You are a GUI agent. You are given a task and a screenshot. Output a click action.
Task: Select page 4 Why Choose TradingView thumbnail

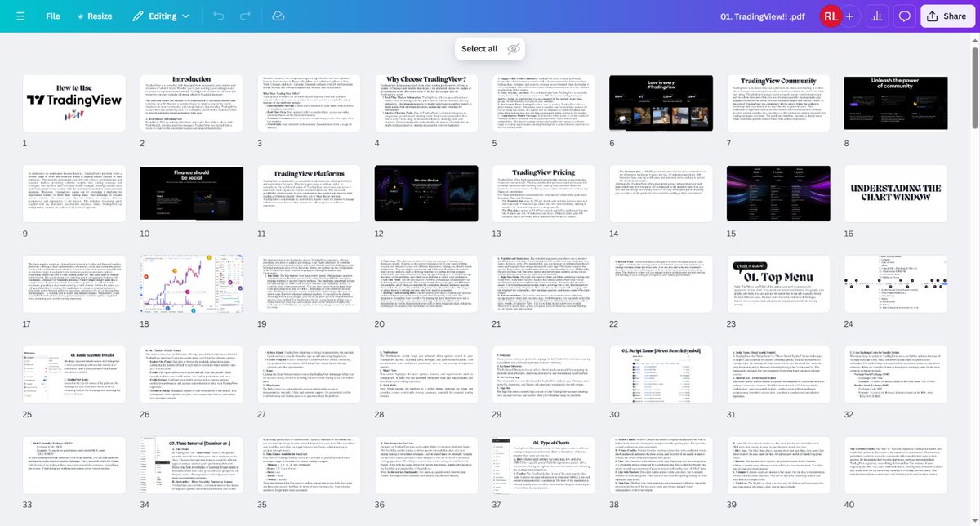(425, 103)
